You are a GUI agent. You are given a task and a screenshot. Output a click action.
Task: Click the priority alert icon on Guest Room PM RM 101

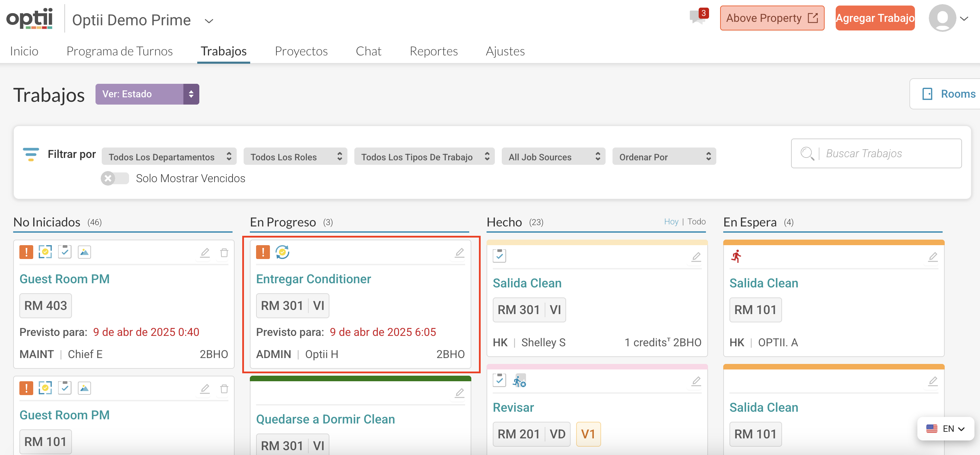point(26,388)
